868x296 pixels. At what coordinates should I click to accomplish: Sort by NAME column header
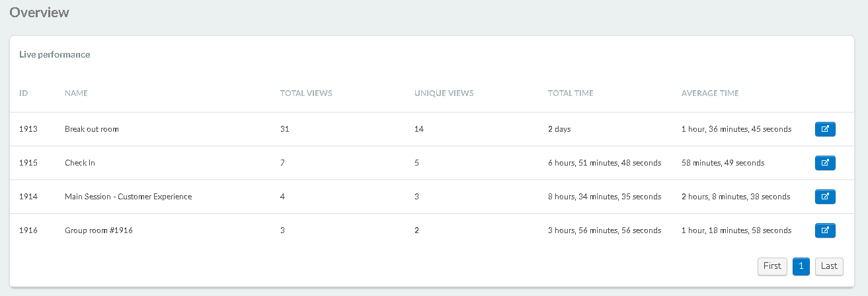pos(76,93)
